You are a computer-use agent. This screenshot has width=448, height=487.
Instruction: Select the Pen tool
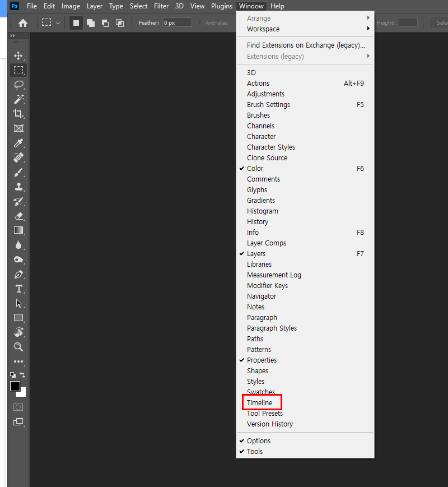point(18,274)
